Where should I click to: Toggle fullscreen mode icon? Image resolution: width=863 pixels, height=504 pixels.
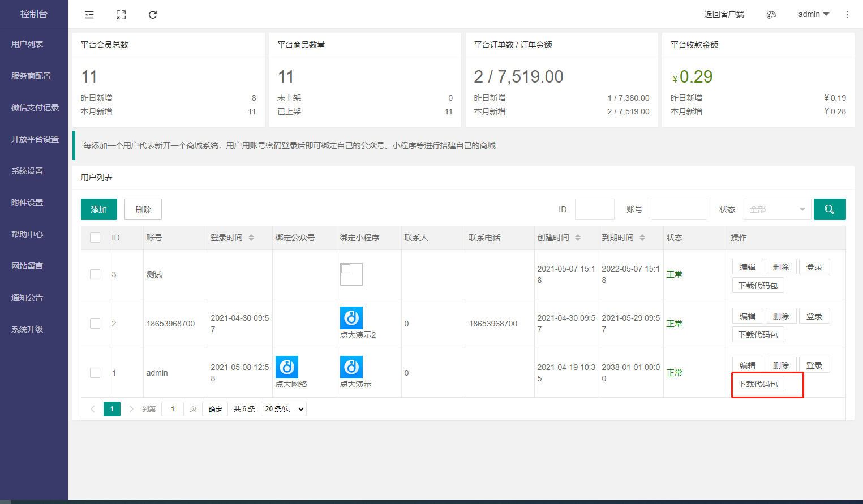tap(121, 15)
